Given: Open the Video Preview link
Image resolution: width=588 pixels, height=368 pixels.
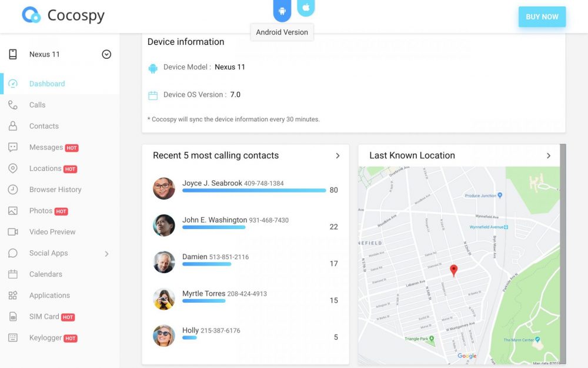Looking at the screenshot, I should coord(52,231).
